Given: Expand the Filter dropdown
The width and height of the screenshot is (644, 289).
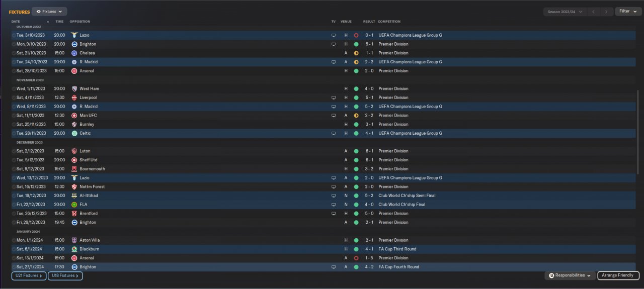Looking at the screenshot, I should tap(628, 11).
